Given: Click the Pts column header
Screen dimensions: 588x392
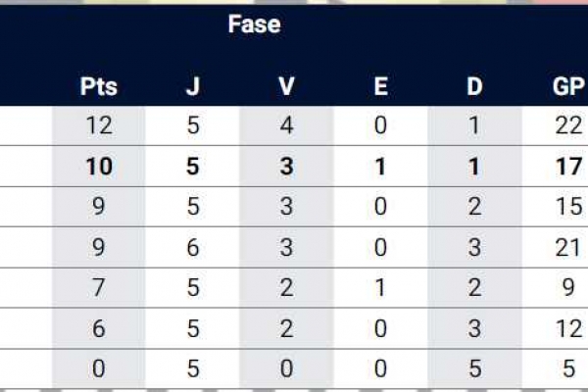Looking at the screenshot, I should (x=98, y=86).
